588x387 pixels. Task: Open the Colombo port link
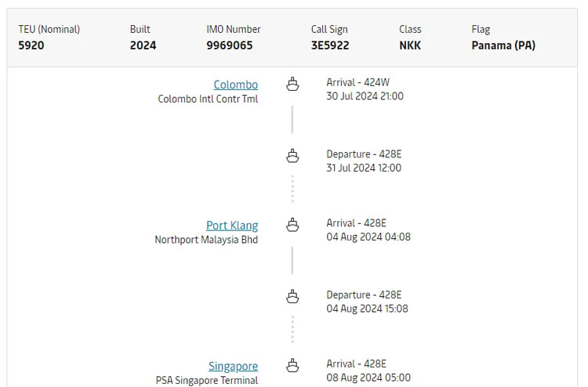(x=235, y=85)
